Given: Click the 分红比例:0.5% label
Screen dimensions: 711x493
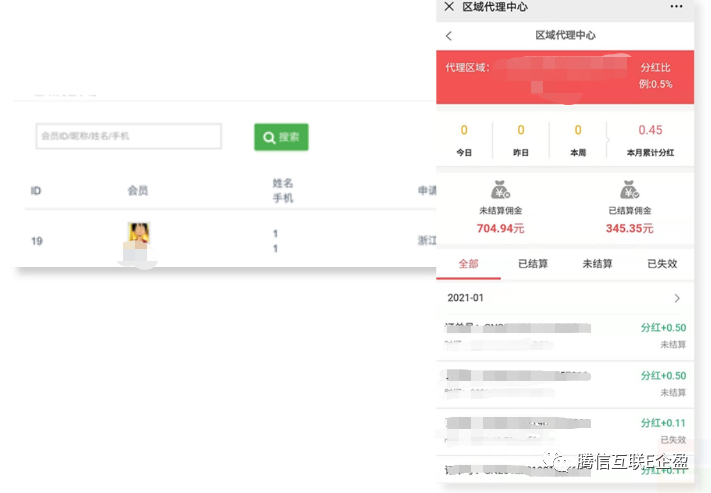Looking at the screenshot, I should click(656, 76).
